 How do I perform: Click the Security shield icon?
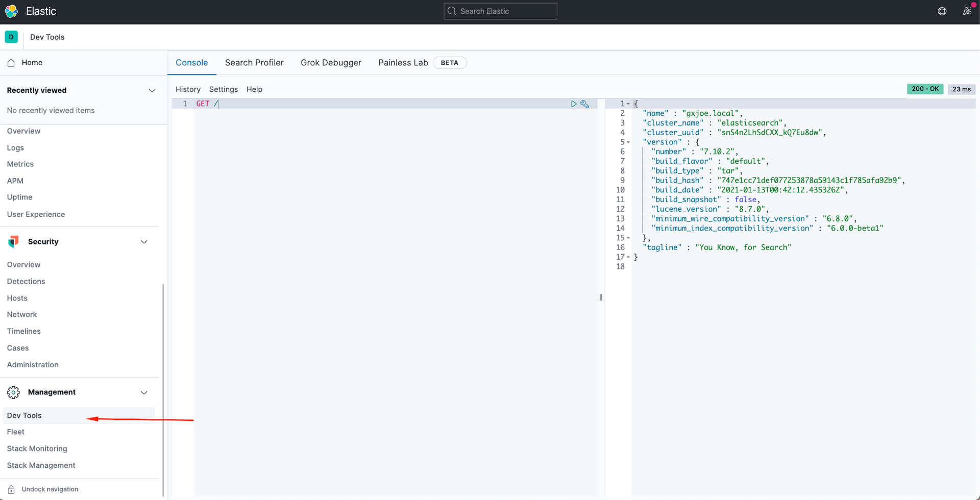pos(14,242)
